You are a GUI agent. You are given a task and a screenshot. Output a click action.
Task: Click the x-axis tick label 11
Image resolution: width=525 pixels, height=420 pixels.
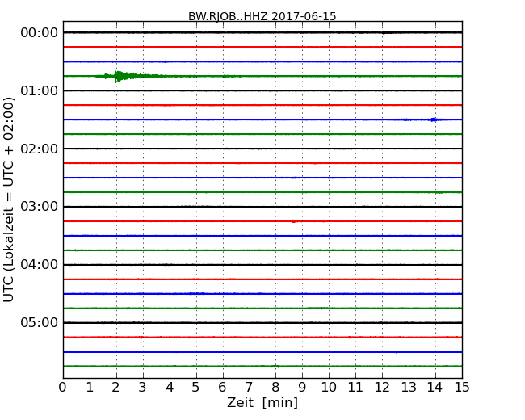[x=355, y=388]
